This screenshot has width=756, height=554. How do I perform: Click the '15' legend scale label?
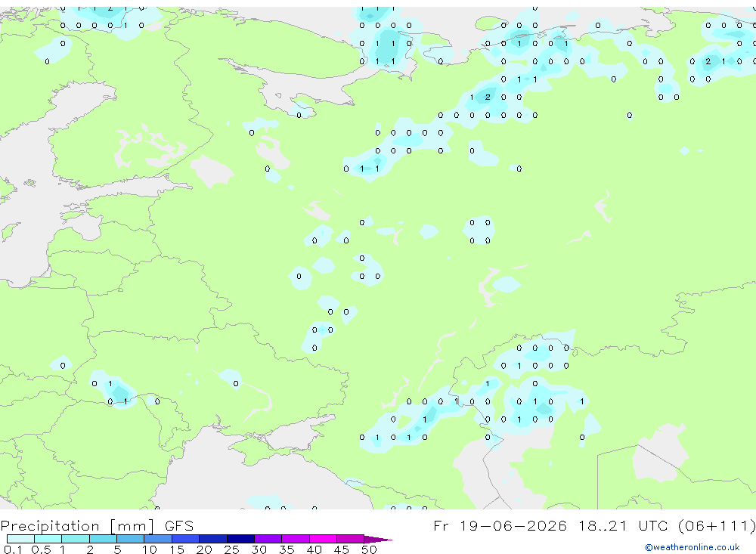click(x=177, y=549)
